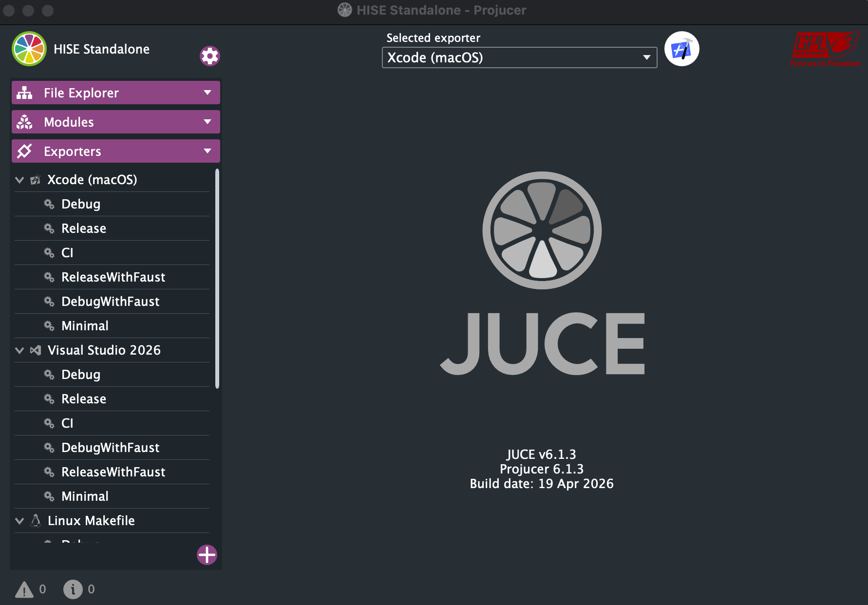The height and width of the screenshot is (605, 868).
Task: Click the "Selected exporter" label
Action: tap(434, 38)
